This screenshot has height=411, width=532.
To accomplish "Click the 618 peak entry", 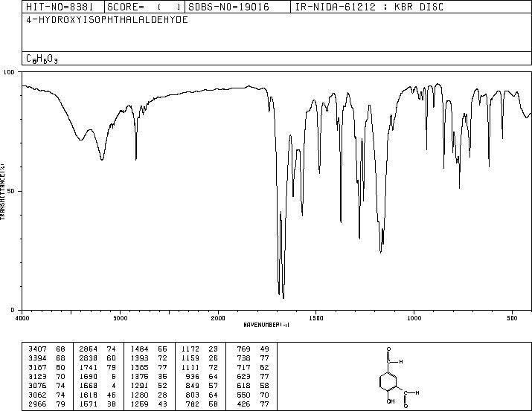I will (253, 386).
